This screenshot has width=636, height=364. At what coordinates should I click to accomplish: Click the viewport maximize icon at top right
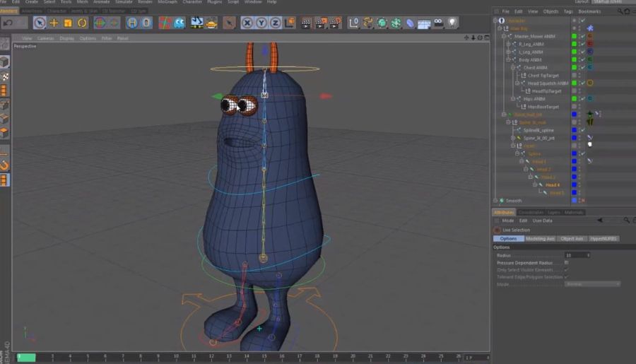point(487,37)
